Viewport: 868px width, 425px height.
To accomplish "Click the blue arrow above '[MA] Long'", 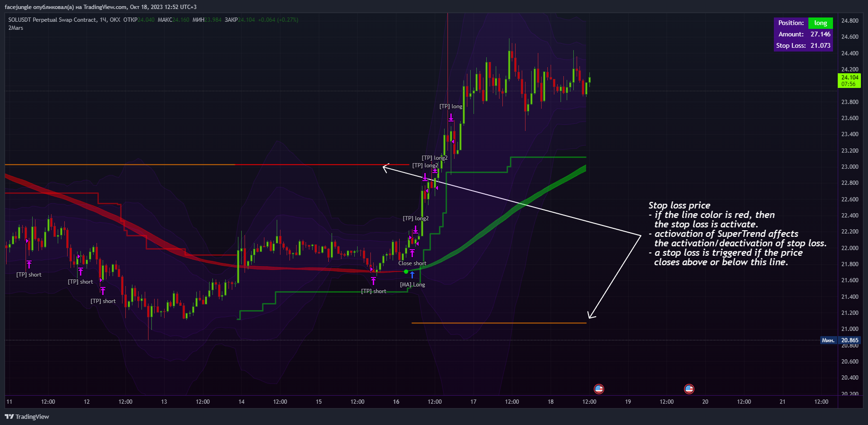I will tap(412, 275).
